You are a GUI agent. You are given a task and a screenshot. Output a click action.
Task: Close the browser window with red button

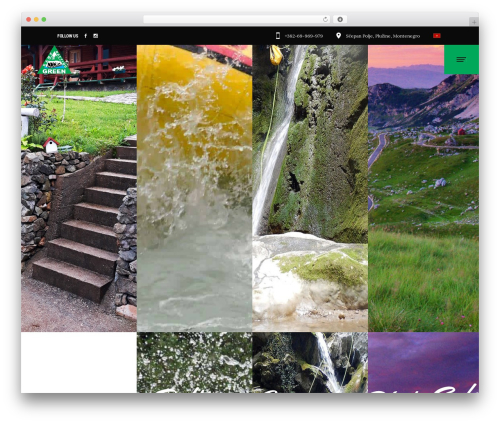point(29,19)
